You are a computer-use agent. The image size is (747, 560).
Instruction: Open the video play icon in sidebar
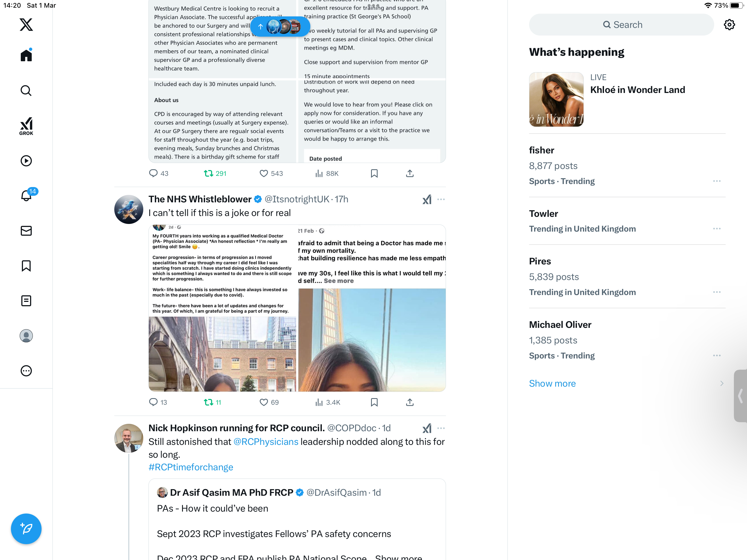(x=26, y=161)
